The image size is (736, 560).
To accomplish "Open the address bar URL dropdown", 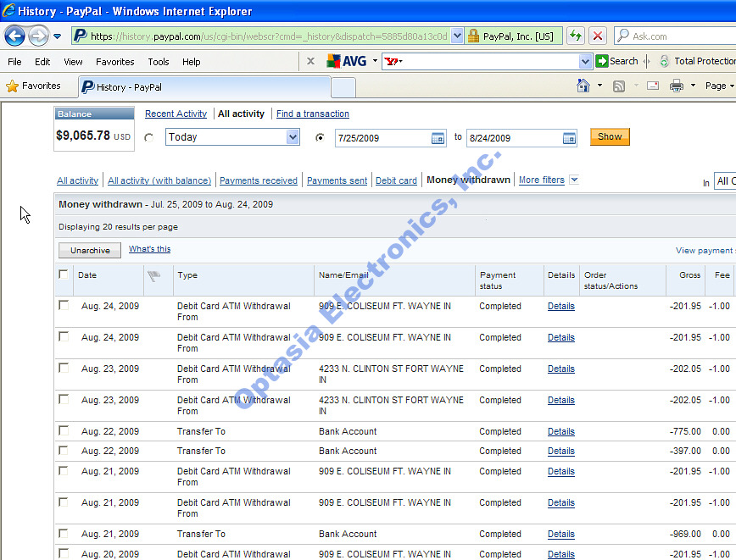I will [457, 36].
